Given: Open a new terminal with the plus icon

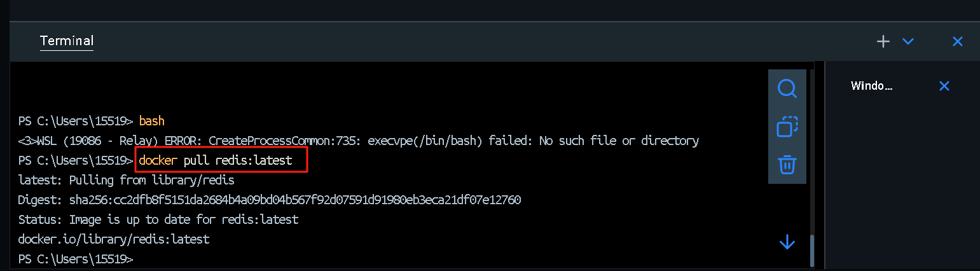Looking at the screenshot, I should (x=883, y=41).
